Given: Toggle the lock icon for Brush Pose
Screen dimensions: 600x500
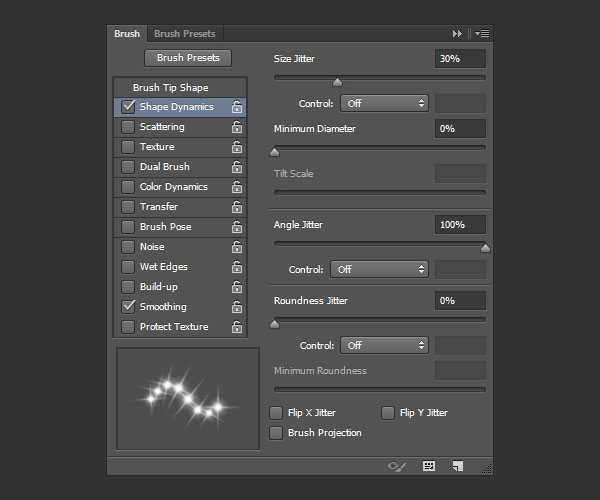Looking at the screenshot, I should (x=237, y=227).
